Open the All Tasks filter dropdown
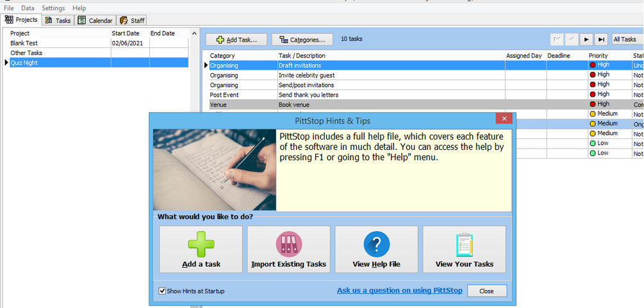 (627, 40)
